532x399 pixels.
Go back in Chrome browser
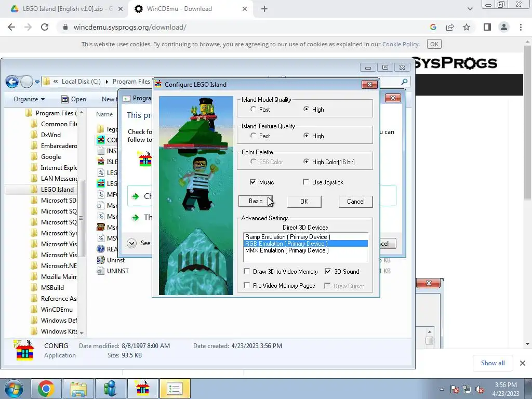pyautogui.click(x=11, y=27)
